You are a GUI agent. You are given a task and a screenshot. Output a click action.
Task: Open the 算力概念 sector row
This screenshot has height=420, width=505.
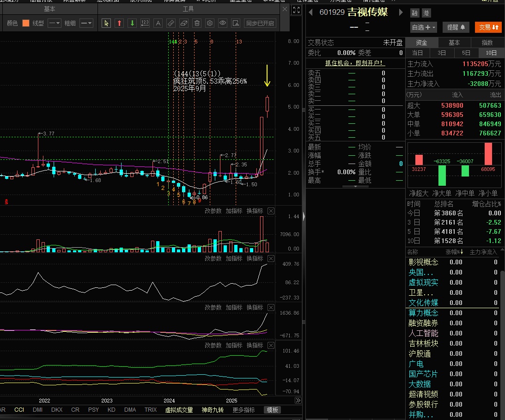tap(453, 313)
